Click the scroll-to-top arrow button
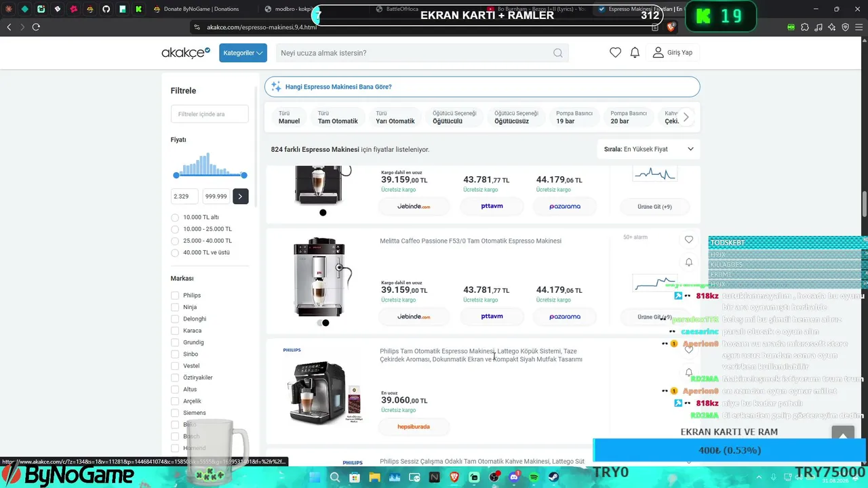Viewport: 868px width, 488px height. click(x=843, y=436)
